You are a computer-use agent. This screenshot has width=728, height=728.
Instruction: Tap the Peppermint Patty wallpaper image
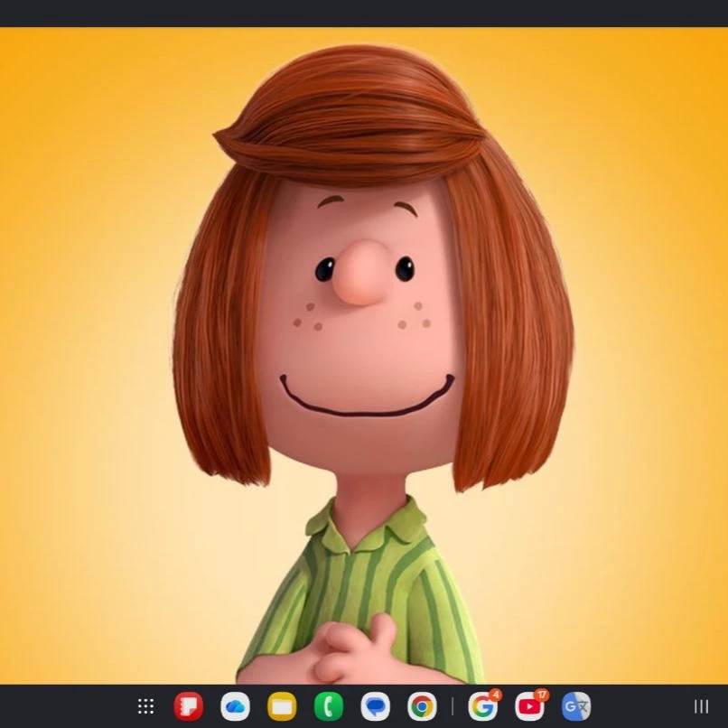pyautogui.click(x=364, y=355)
